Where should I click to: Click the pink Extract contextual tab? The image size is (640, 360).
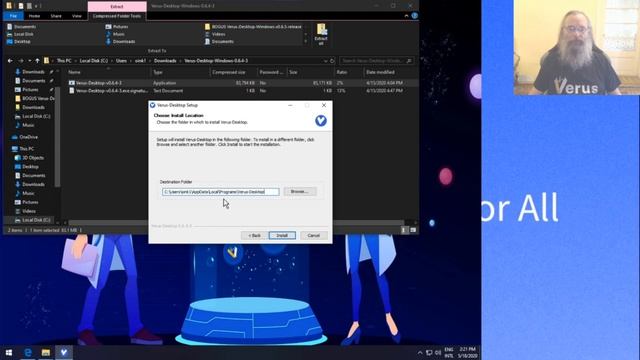[x=117, y=7]
